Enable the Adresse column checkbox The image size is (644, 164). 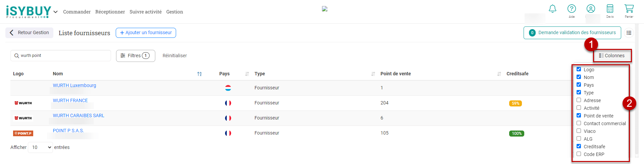click(x=579, y=100)
